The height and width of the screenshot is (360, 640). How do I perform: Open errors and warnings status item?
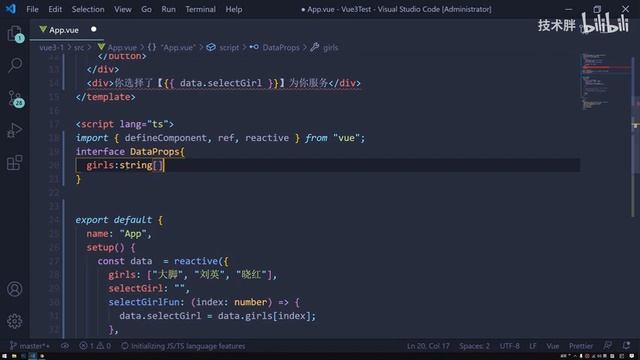95,346
